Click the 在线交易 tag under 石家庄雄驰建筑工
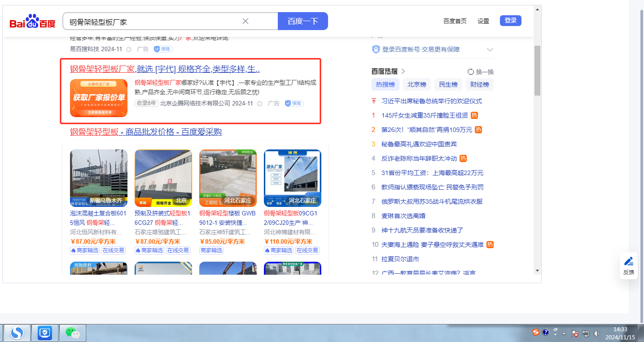 click(178, 250)
